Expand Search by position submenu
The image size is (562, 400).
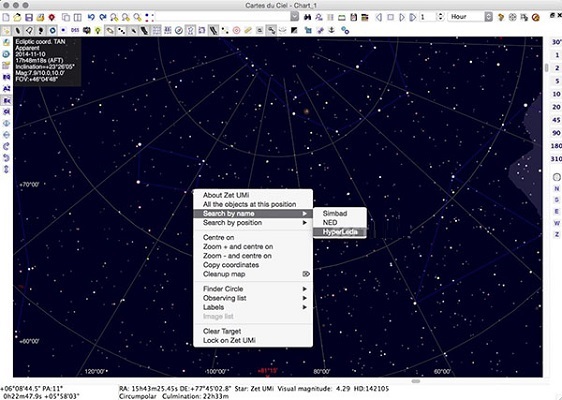pos(253,223)
